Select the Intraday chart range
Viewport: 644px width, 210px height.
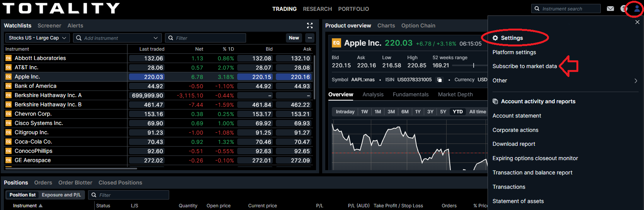[x=345, y=112]
